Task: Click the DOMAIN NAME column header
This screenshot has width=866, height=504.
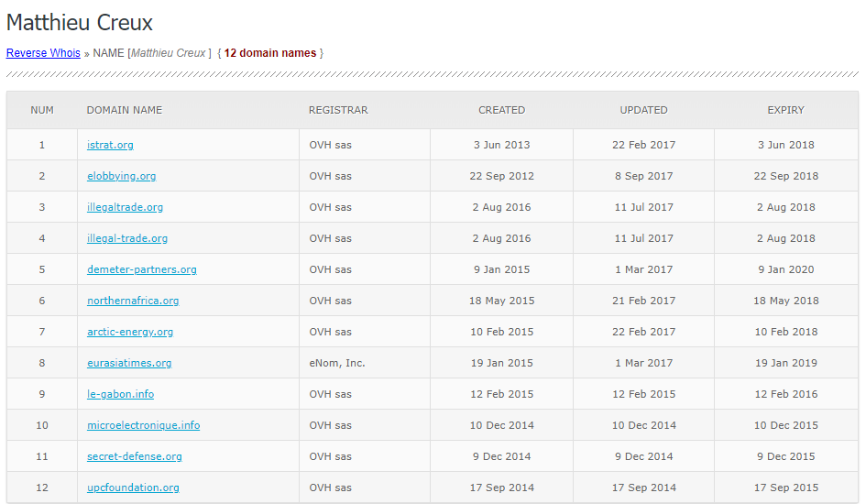Action: coord(124,110)
